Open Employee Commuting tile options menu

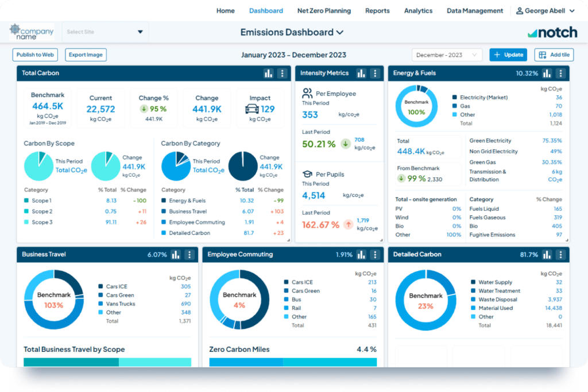click(x=375, y=255)
